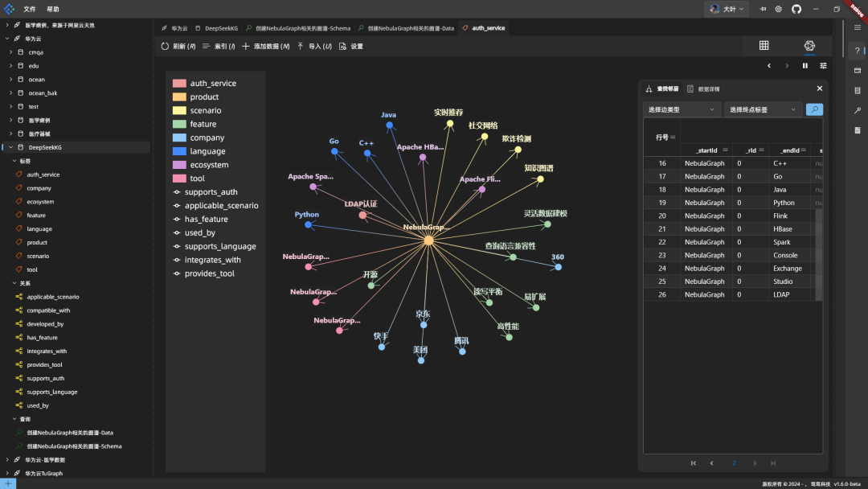Collapse the DeepSeekKG database tree node

[10, 147]
